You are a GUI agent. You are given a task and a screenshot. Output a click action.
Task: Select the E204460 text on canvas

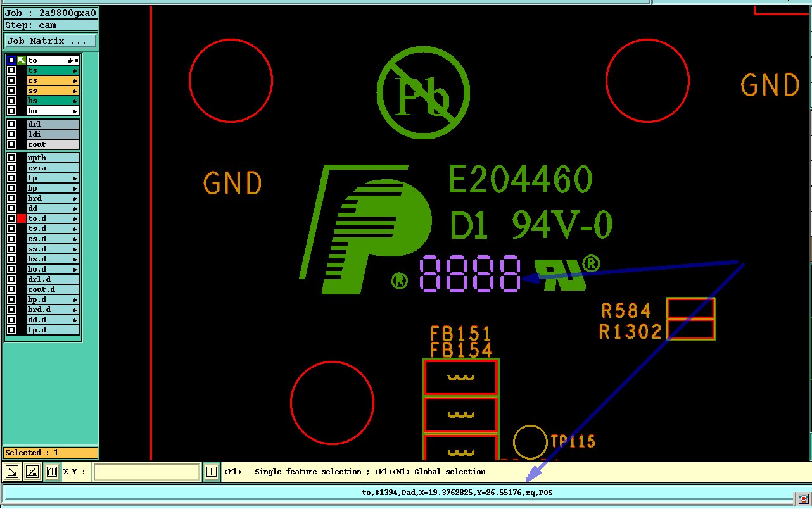520,179
